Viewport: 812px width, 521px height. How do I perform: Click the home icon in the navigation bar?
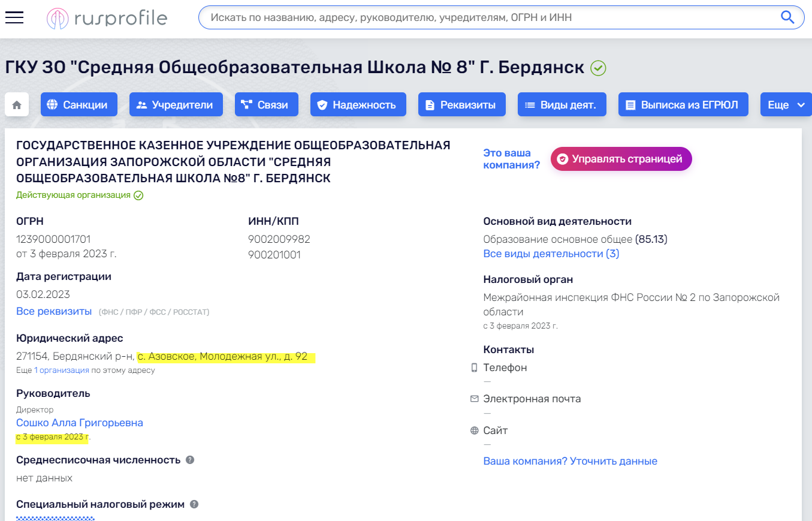click(16, 104)
